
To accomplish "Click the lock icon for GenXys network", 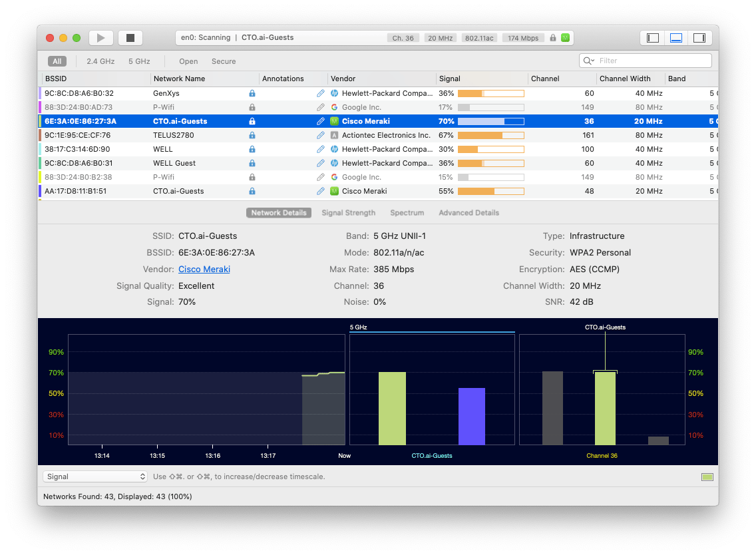I will (252, 93).
